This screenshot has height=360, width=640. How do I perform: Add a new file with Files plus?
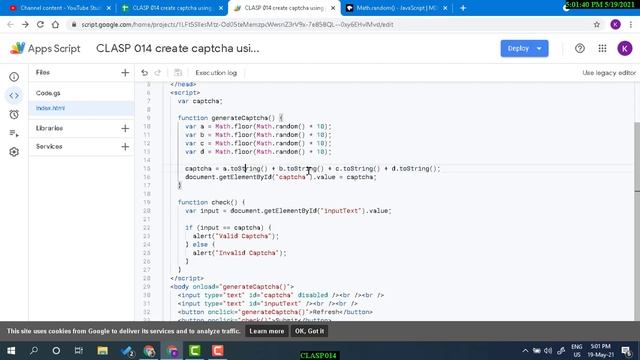[x=125, y=73]
